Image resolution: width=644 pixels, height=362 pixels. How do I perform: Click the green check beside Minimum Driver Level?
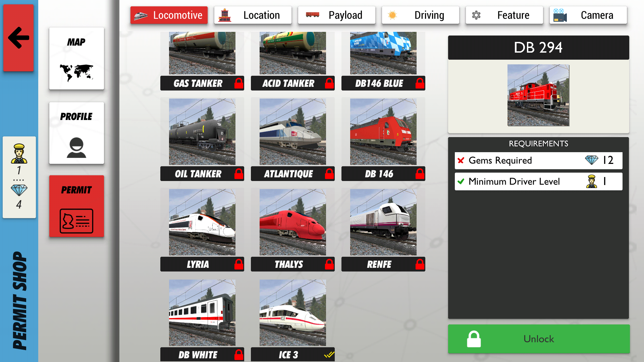coord(461,181)
